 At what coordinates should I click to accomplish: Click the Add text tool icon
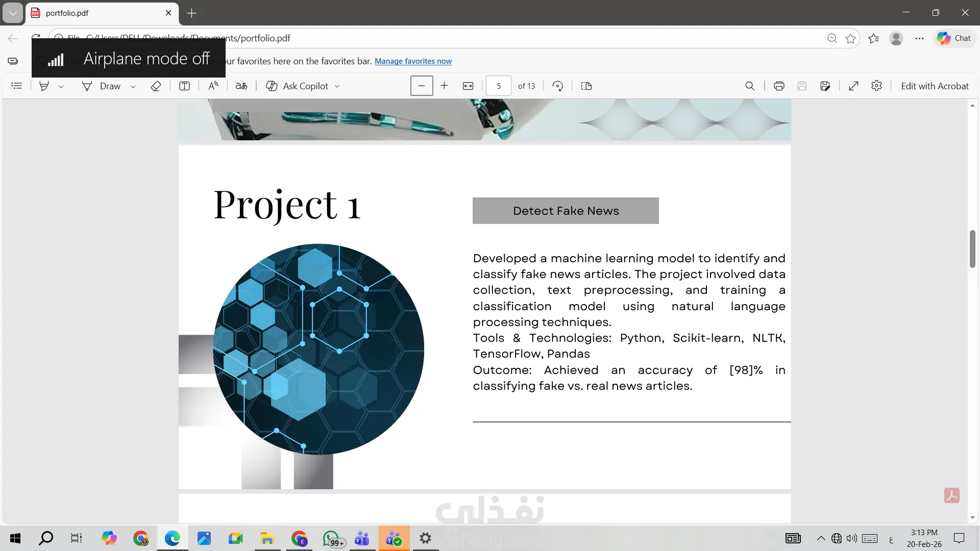pos(185,86)
